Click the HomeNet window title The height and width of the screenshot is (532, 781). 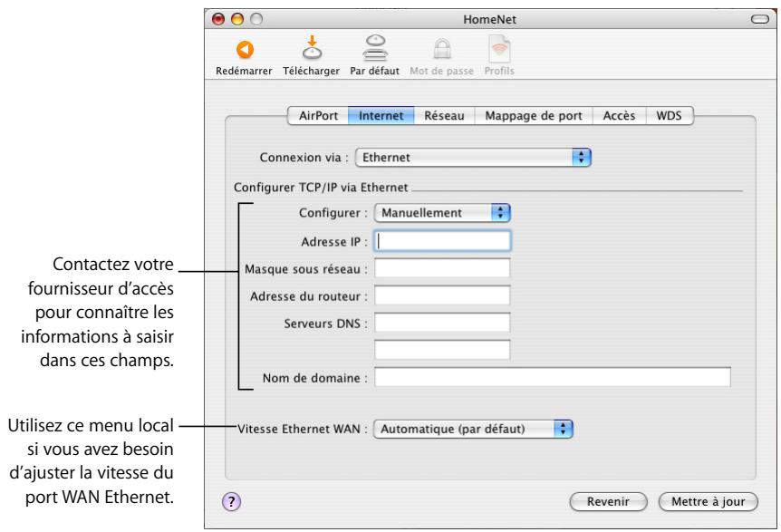click(x=489, y=19)
